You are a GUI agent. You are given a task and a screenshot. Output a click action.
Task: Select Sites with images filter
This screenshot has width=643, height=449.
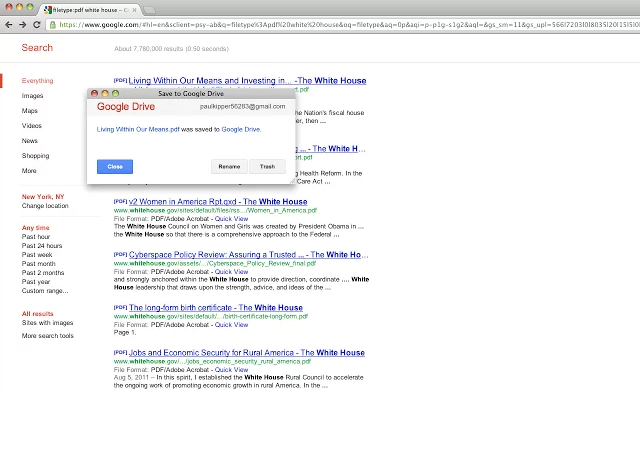click(47, 323)
